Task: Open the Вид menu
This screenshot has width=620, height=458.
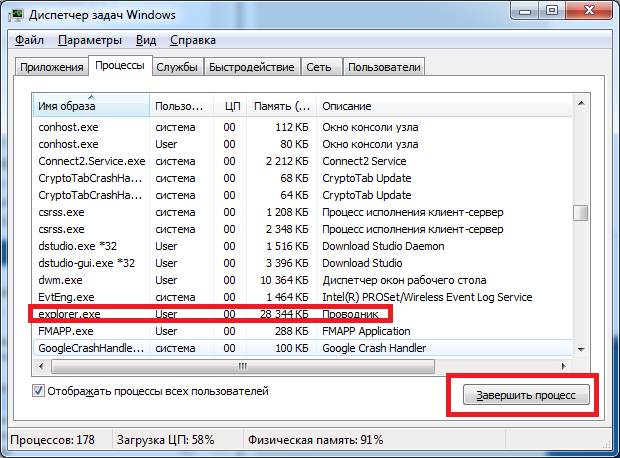Action: (146, 40)
